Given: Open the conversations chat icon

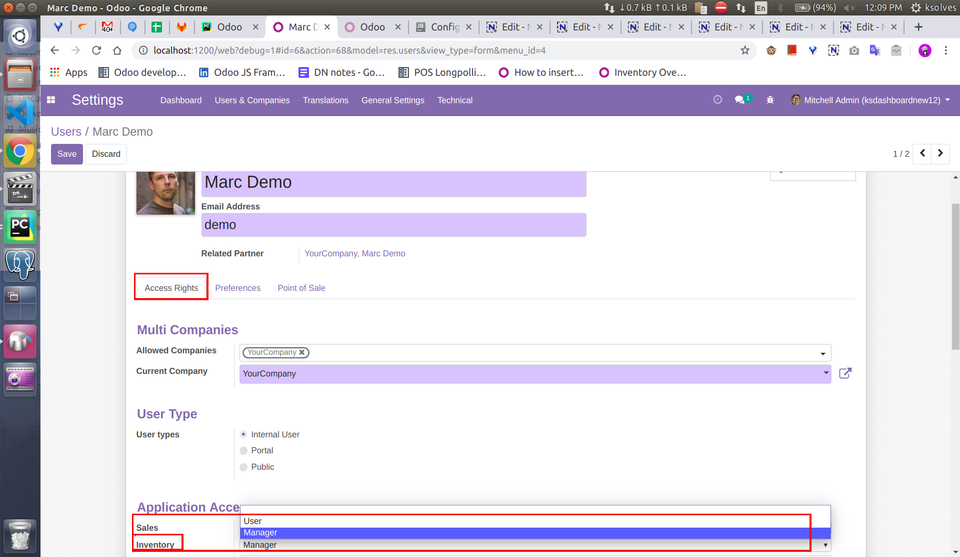Looking at the screenshot, I should [741, 100].
